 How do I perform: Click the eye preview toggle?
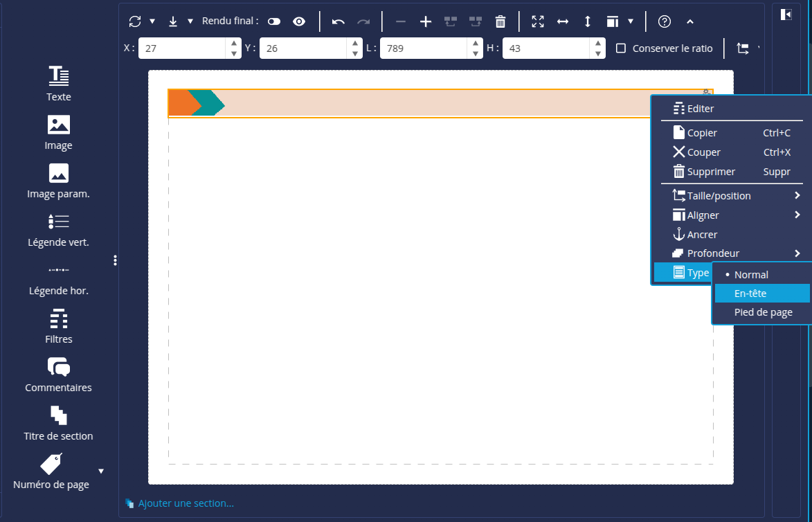coord(299,21)
